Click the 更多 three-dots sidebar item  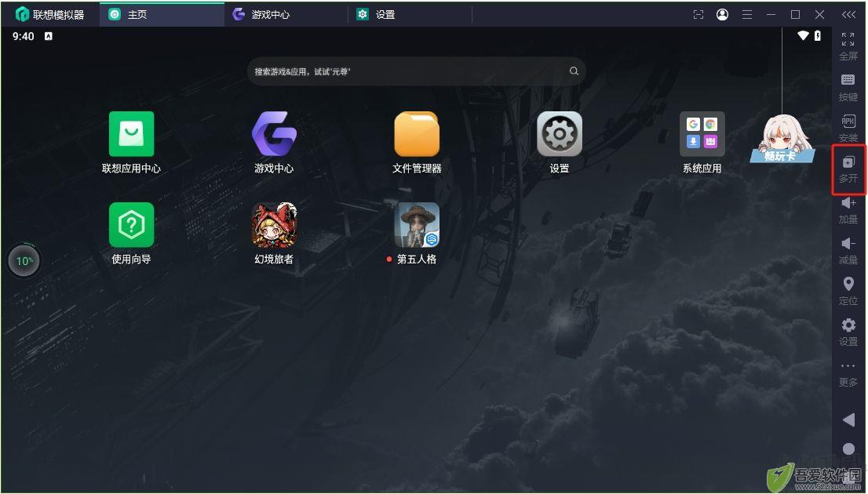848,375
